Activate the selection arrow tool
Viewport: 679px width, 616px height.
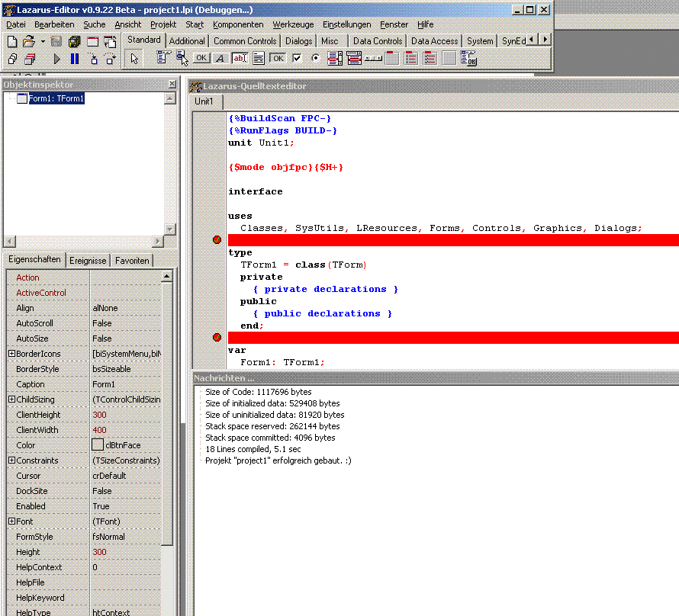pyautogui.click(x=134, y=59)
